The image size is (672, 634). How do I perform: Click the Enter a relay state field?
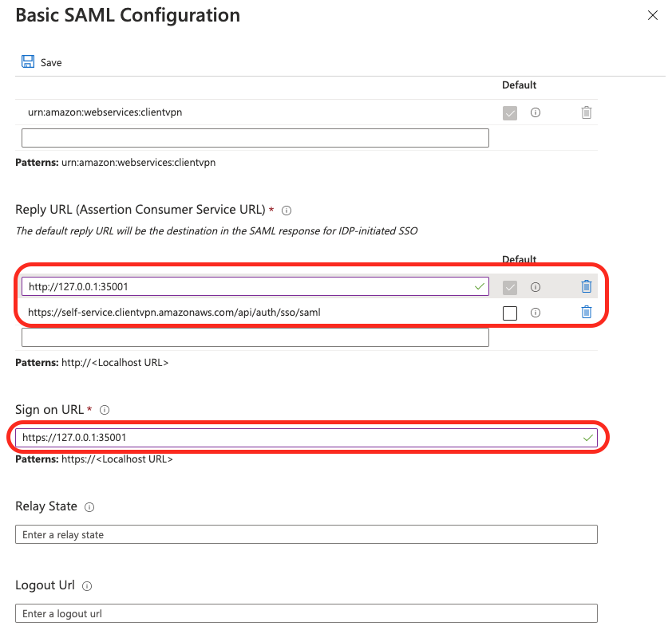point(306,534)
